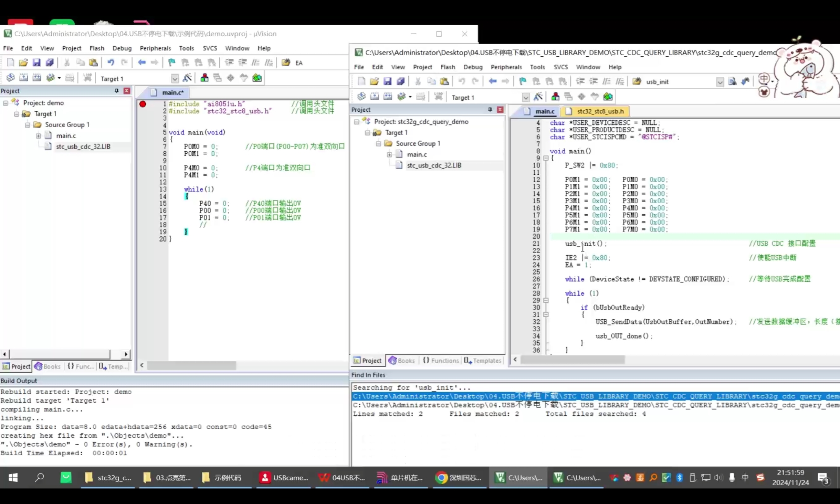Click Save All icon in left window
Image resolution: width=840 pixels, height=504 pixels.
(50, 63)
